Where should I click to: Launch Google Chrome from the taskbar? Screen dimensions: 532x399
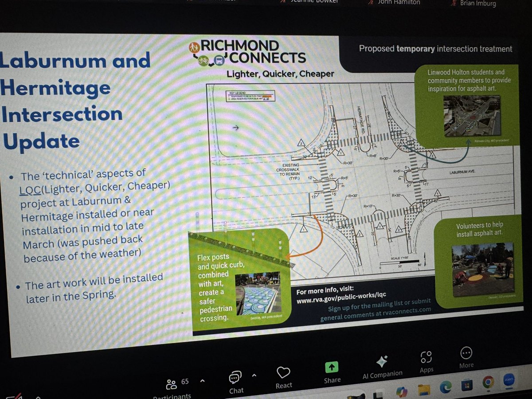pyautogui.click(x=488, y=381)
